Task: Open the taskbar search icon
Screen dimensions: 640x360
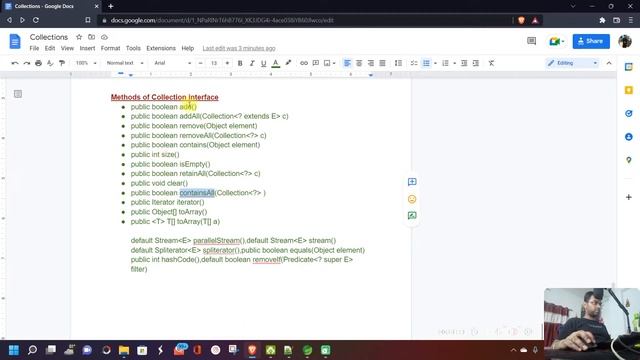Action: [x=32, y=350]
